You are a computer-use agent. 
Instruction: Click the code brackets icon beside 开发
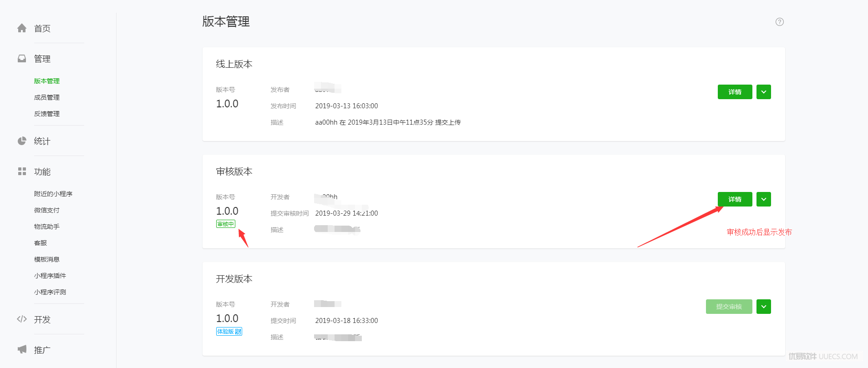point(22,319)
